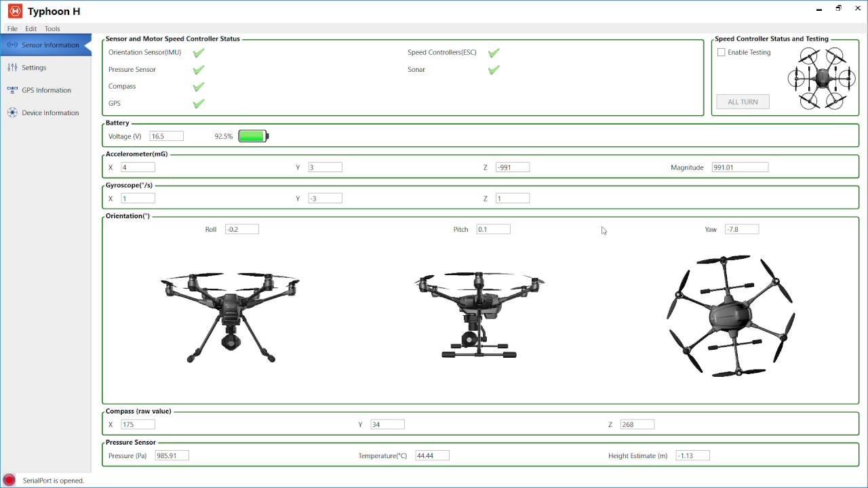This screenshot has height=488, width=868.
Task: Click the 92.5% battery percentage text
Action: point(224,136)
